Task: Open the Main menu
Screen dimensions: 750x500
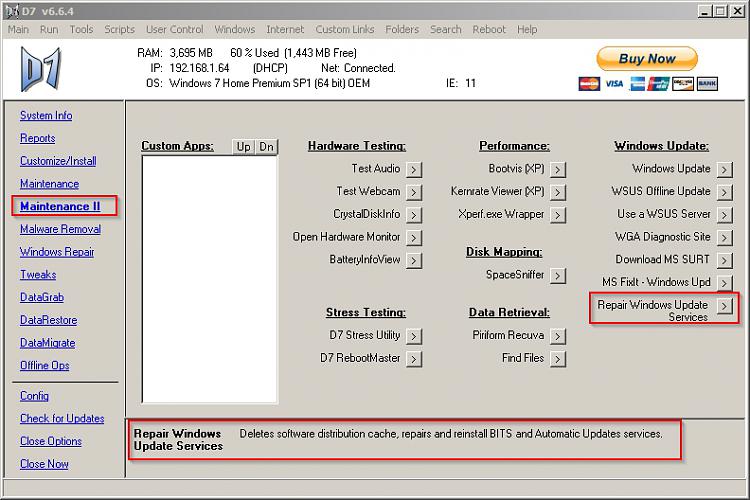Action: point(18,30)
